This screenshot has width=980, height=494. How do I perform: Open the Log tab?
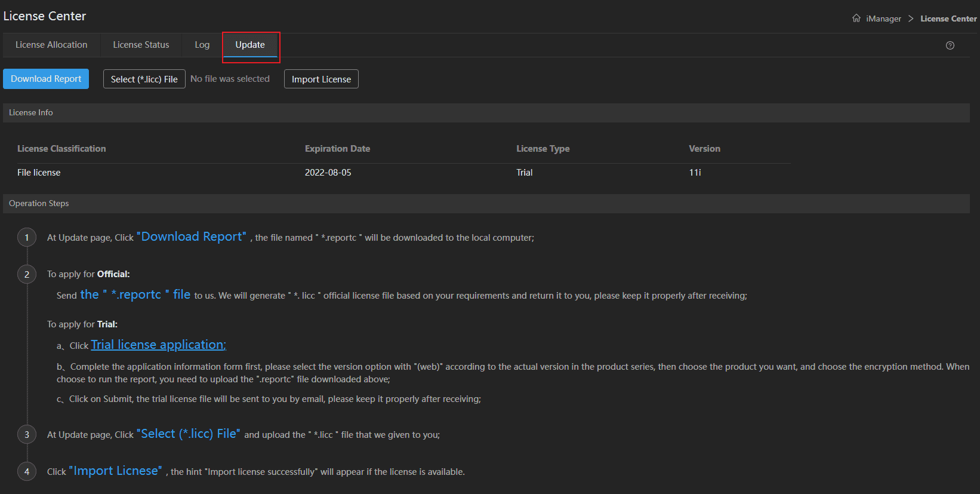202,45
